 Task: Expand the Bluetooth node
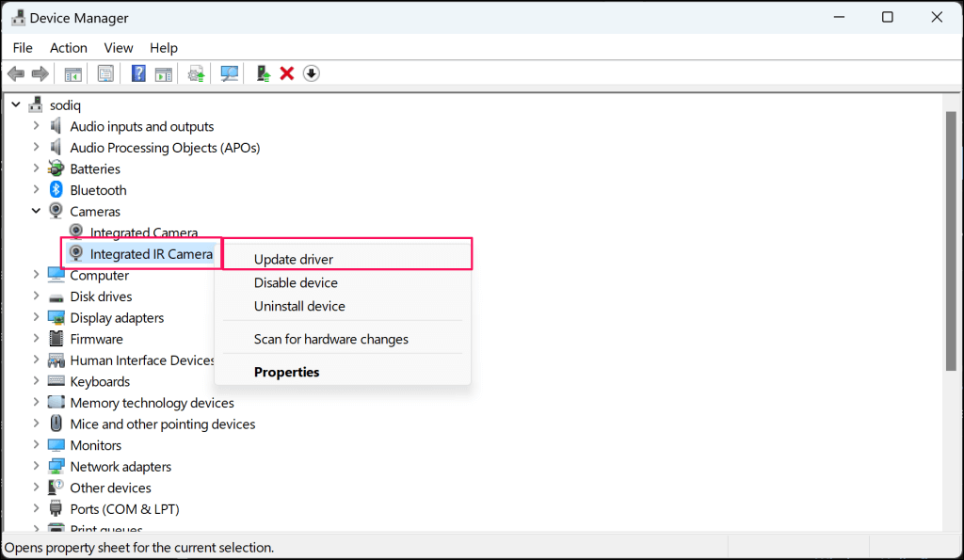(36, 190)
